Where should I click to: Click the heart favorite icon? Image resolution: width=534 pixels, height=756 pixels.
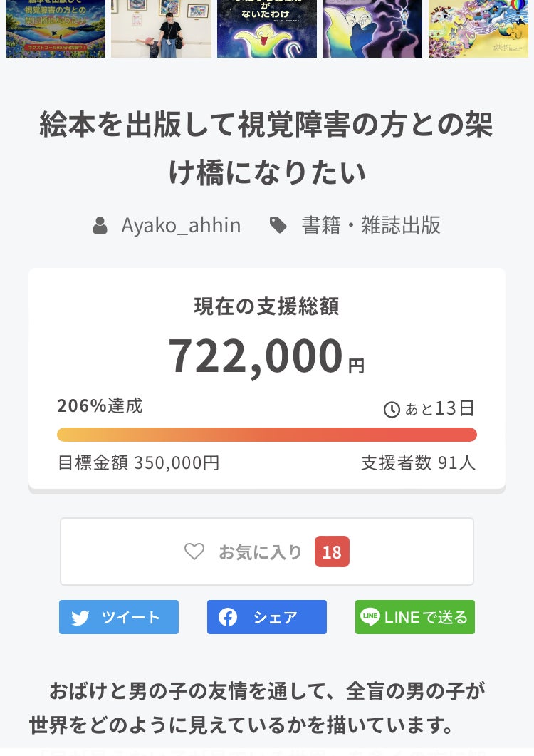(194, 552)
